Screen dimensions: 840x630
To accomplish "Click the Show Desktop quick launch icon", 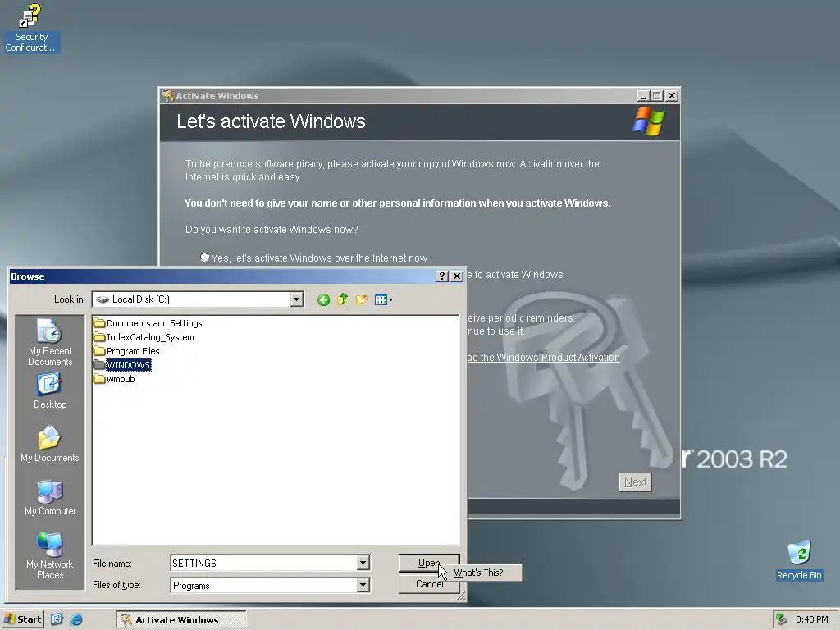I will pyautogui.click(x=57, y=619).
